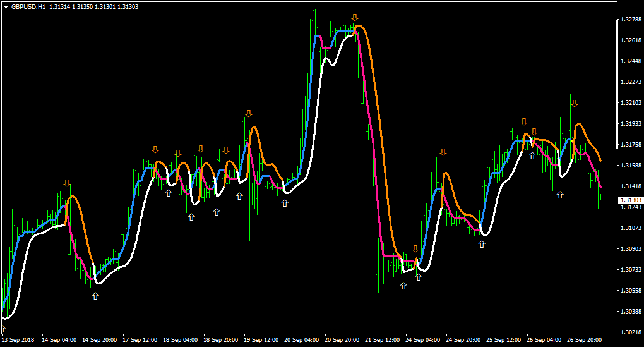Click price axis label 1.30558
The width and height of the screenshot is (644, 347).
[x=631, y=290]
